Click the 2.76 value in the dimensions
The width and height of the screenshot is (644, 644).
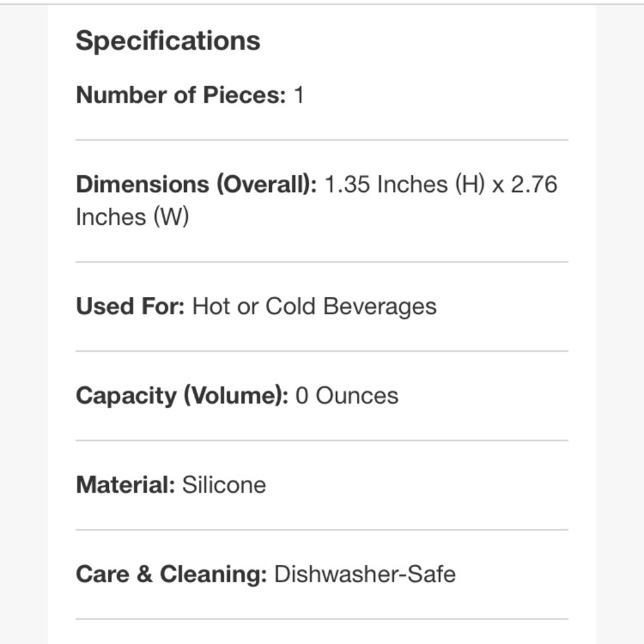tap(534, 184)
